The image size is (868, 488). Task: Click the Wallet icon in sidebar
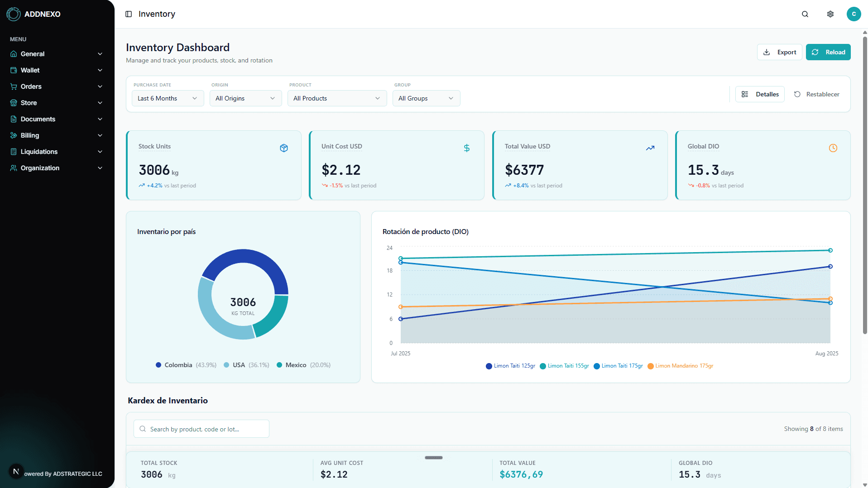(14, 70)
